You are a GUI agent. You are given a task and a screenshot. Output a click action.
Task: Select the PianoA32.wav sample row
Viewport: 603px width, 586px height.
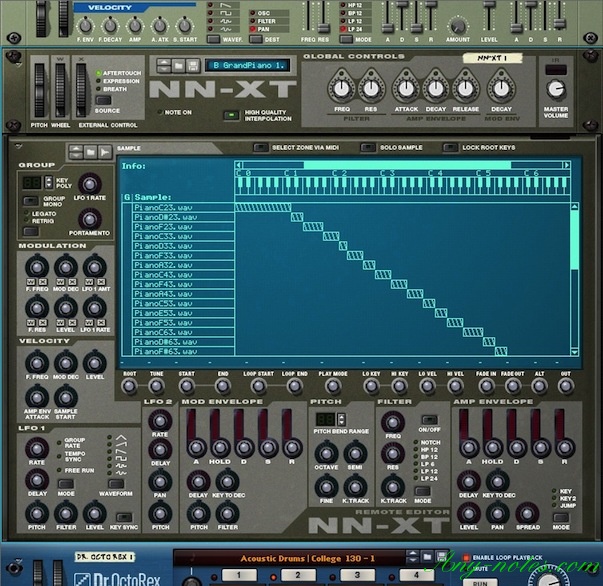183,265
